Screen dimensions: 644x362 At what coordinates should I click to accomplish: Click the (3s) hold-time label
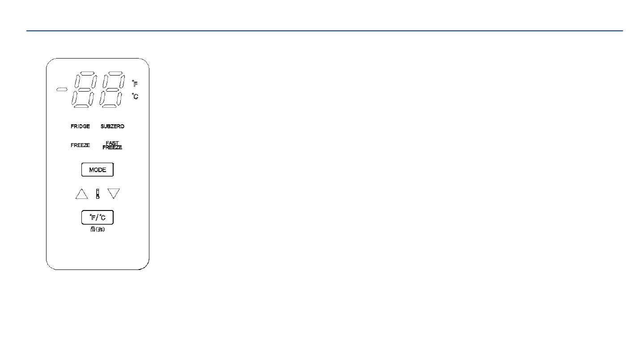tap(100, 230)
